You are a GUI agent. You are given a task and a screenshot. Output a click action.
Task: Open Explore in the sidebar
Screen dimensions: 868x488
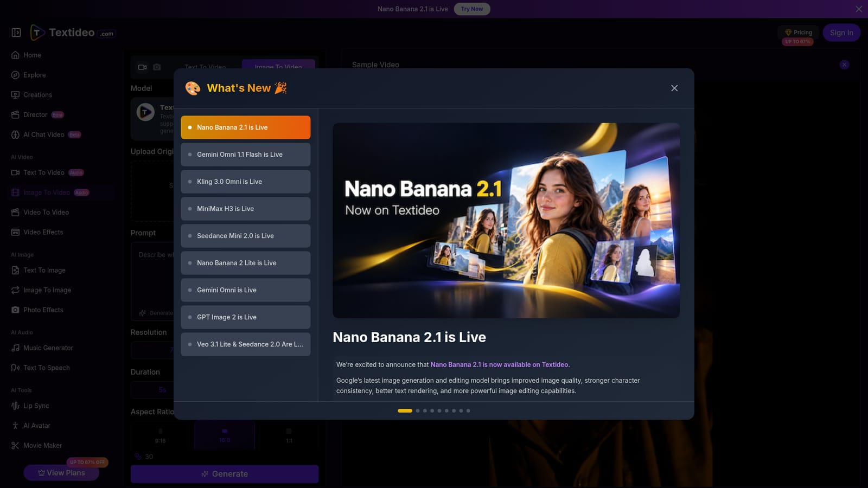[29, 75]
